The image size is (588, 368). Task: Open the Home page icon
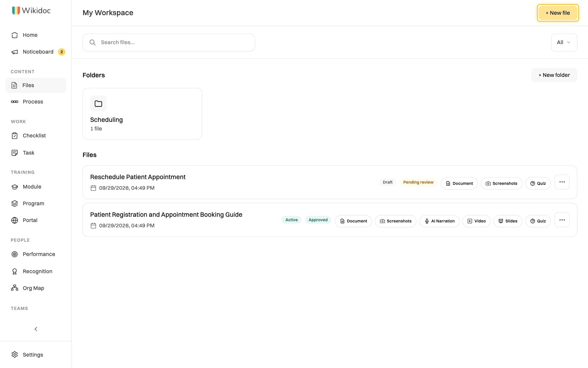click(x=14, y=35)
